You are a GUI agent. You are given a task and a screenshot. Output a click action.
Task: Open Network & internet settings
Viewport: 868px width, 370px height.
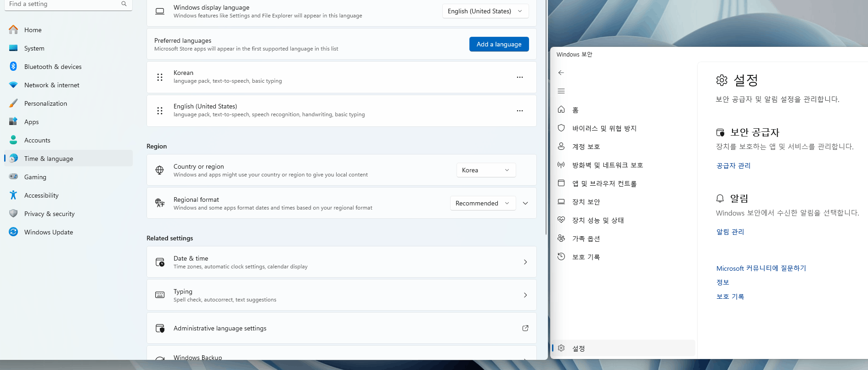click(68, 85)
